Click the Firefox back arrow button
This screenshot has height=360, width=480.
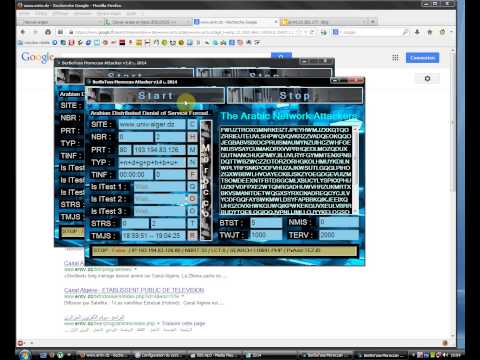pyautogui.click(x=23, y=32)
